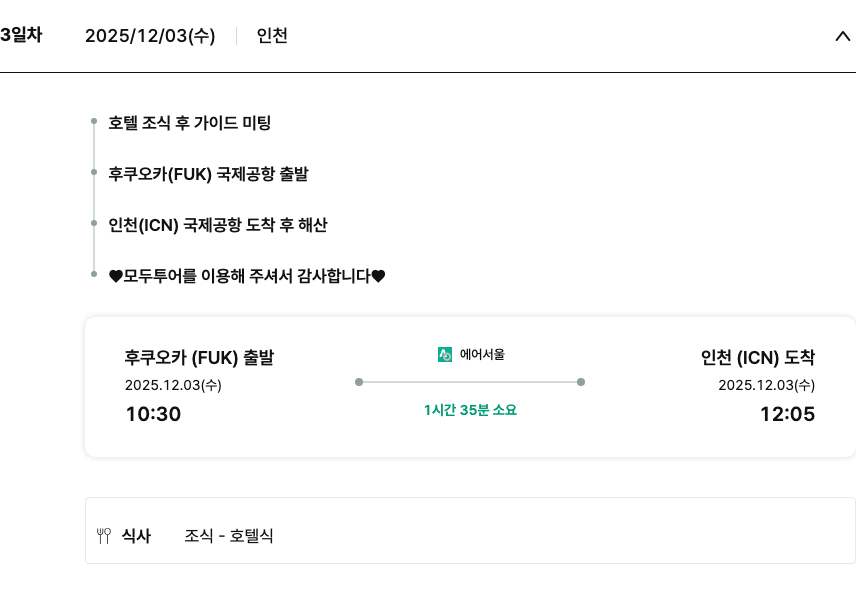Click the 호텔 조식 후 가이드 미팅 item

(190, 123)
